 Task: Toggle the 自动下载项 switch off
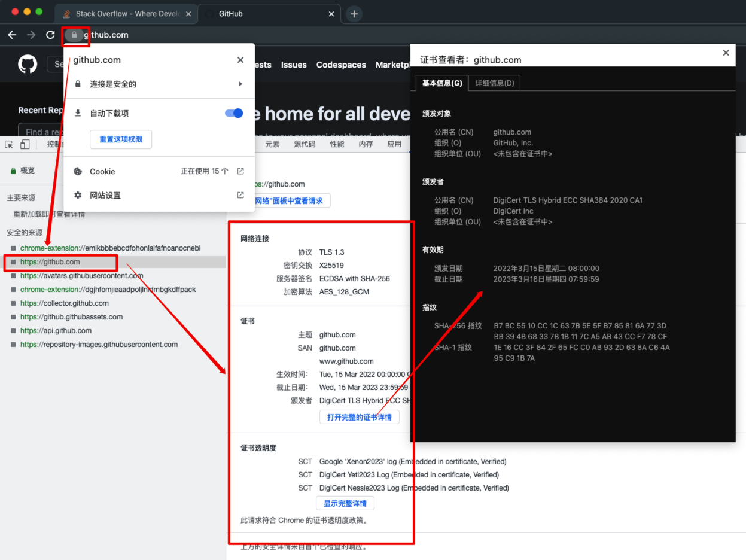[x=234, y=113]
